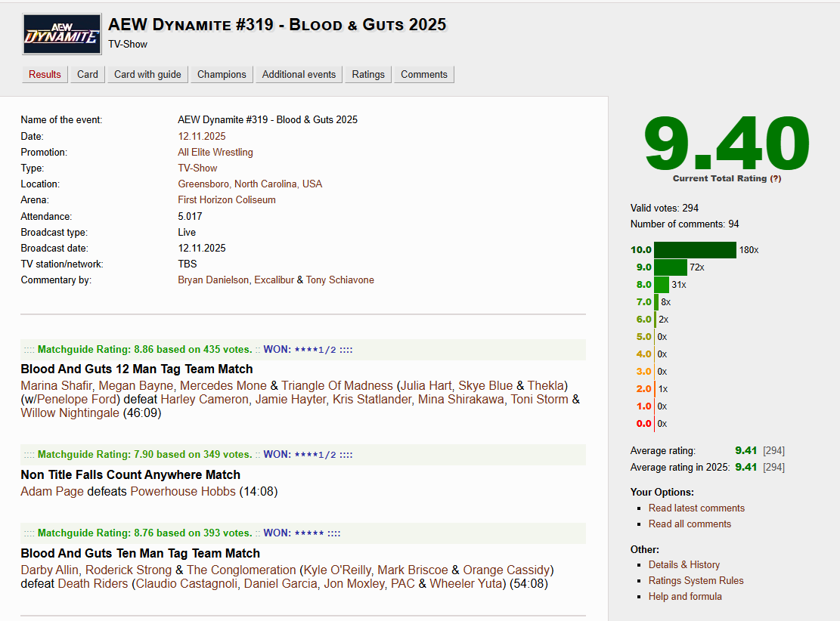This screenshot has width=840, height=621.
Task: View the Ratings tab
Action: (x=368, y=74)
